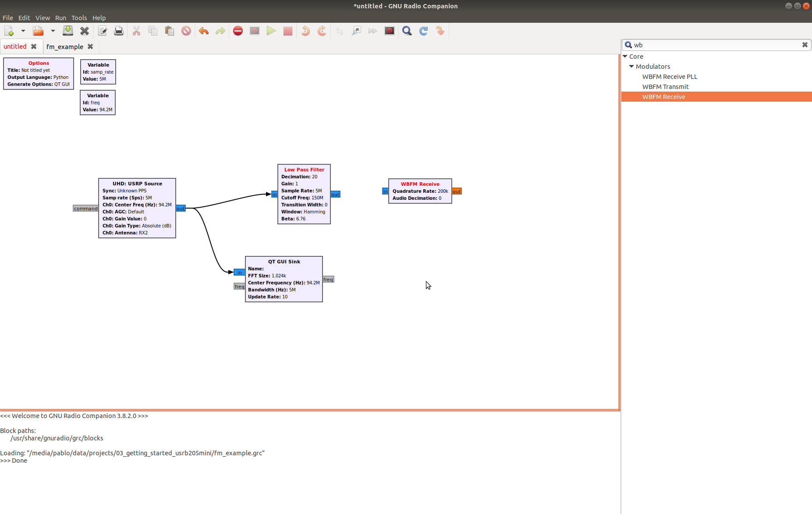Open hier block icon
Viewport: 812px width, 514px height.
point(440,31)
